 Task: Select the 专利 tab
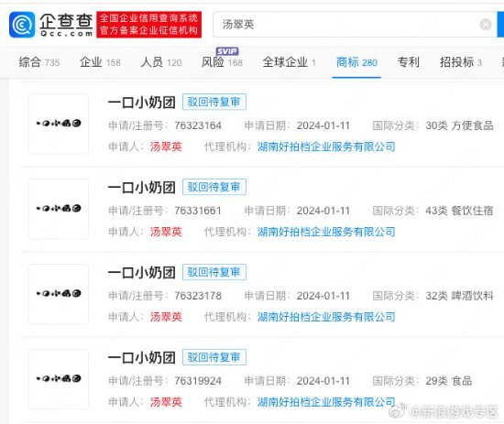pyautogui.click(x=409, y=62)
